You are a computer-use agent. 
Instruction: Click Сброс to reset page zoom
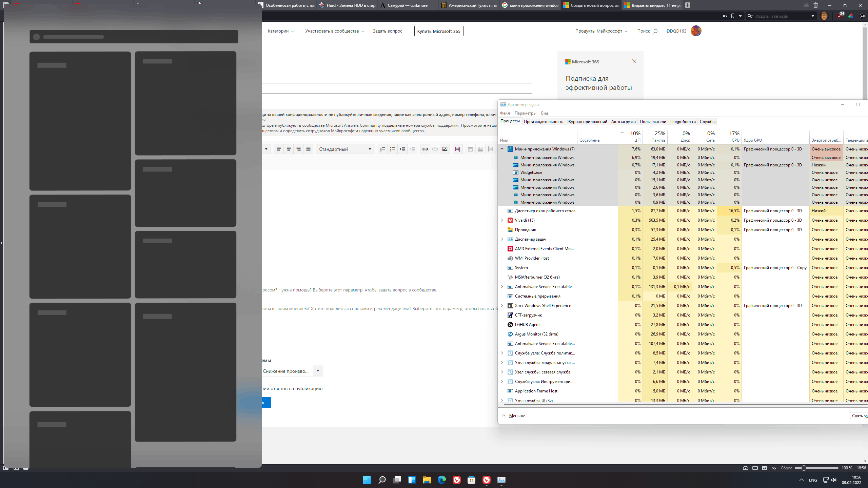pyautogui.click(x=786, y=468)
